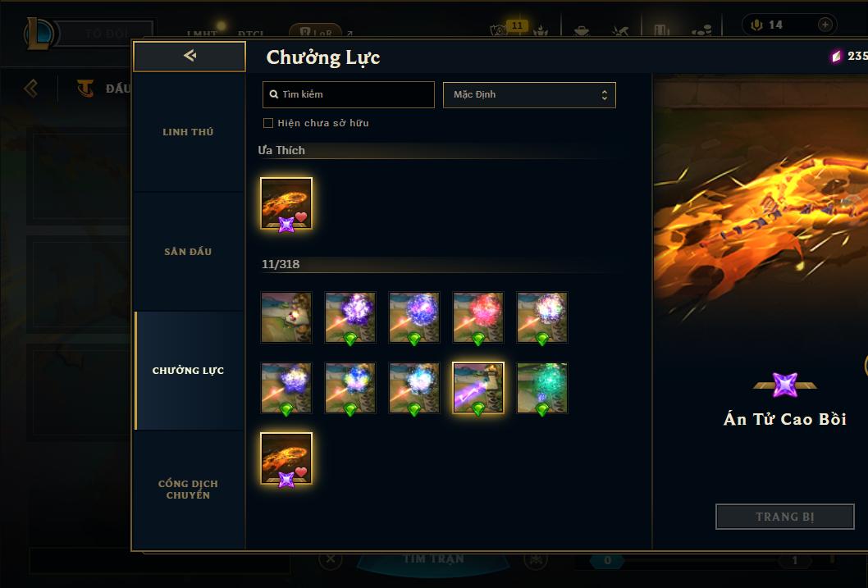Click the back arrow above the sidebar
The image size is (868, 588).
(190, 56)
